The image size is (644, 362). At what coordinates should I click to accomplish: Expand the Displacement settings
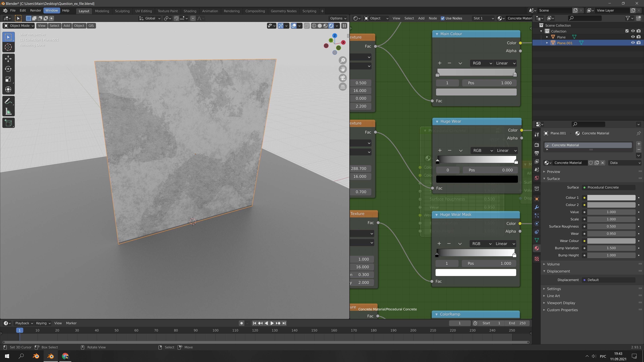(x=545, y=271)
